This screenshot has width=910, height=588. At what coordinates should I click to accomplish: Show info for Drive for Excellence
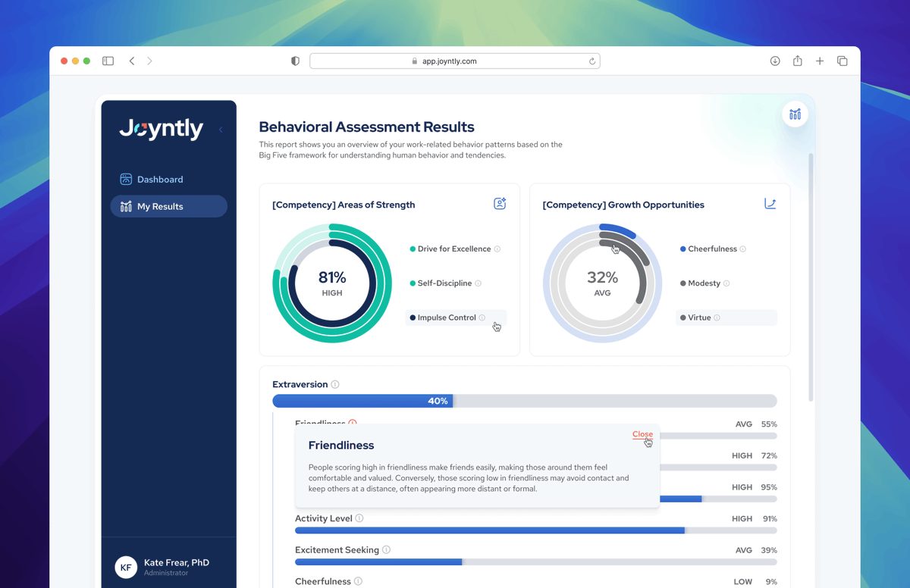pos(497,249)
